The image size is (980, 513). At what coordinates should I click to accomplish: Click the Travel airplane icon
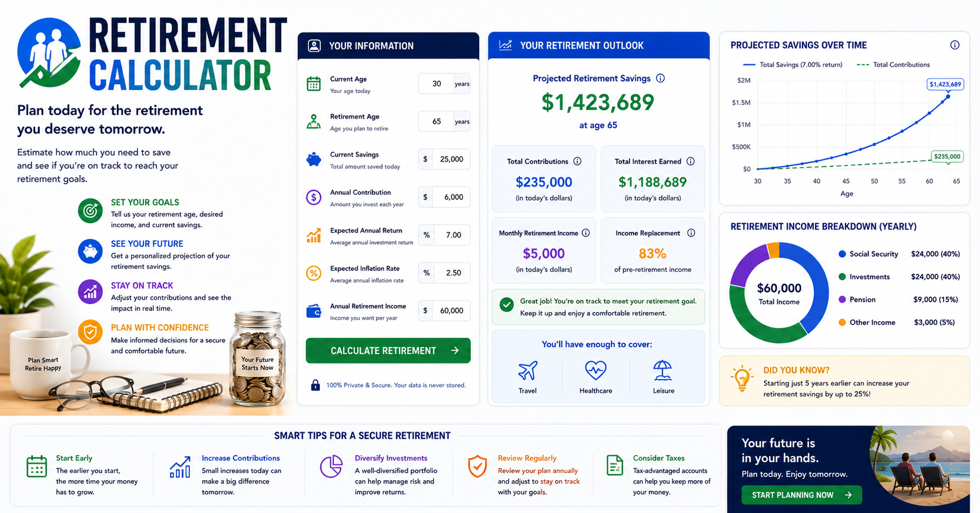528,371
